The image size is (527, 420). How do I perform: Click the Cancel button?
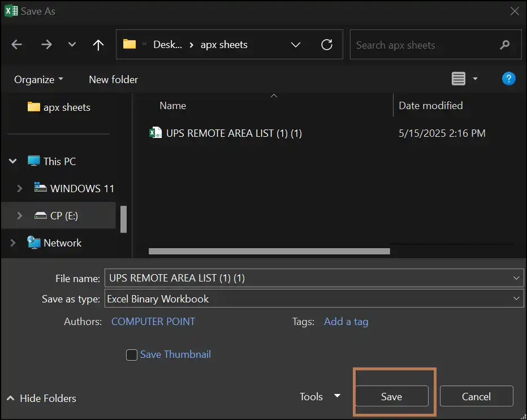(x=476, y=396)
